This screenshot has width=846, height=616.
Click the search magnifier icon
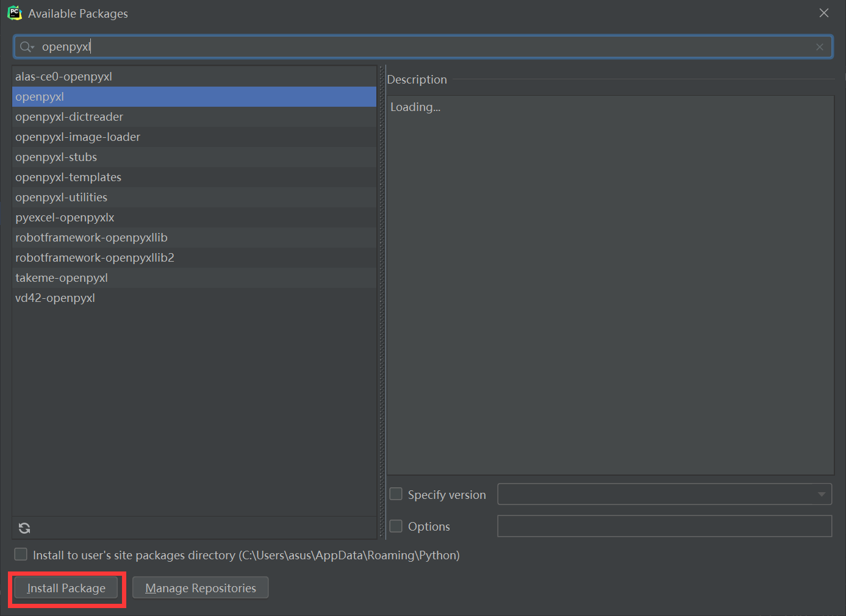pos(26,47)
